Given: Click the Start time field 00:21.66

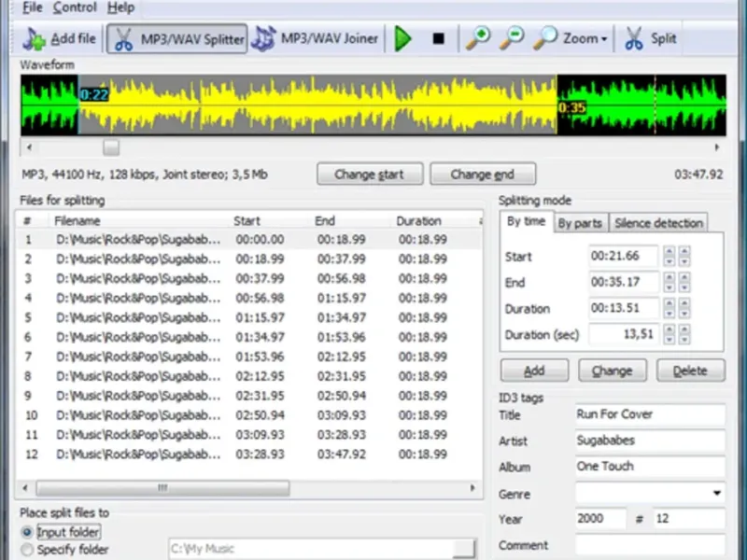Looking at the screenshot, I should 624,256.
